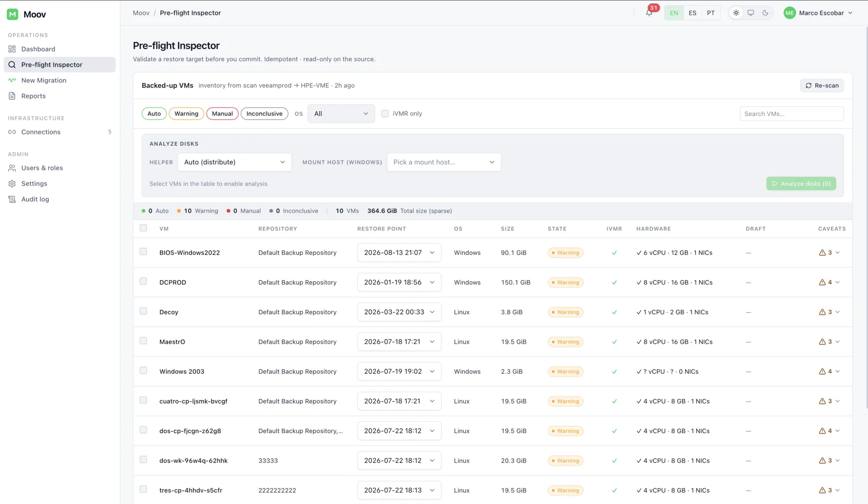Click the caveats warning triangle for Decoy
Image resolution: width=868 pixels, height=504 pixels.
[x=822, y=312]
